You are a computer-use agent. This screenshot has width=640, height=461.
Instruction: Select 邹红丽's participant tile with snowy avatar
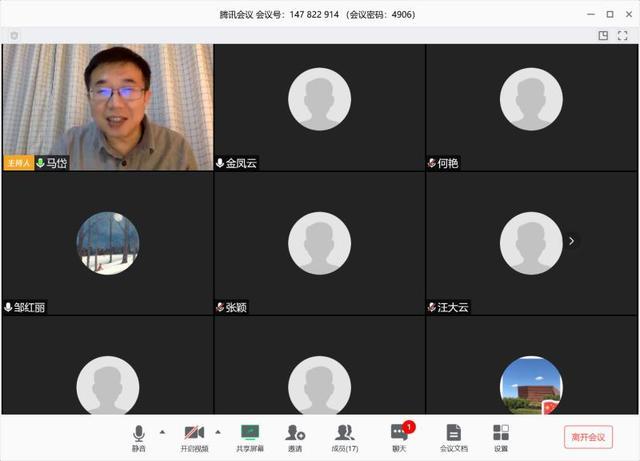click(x=107, y=243)
